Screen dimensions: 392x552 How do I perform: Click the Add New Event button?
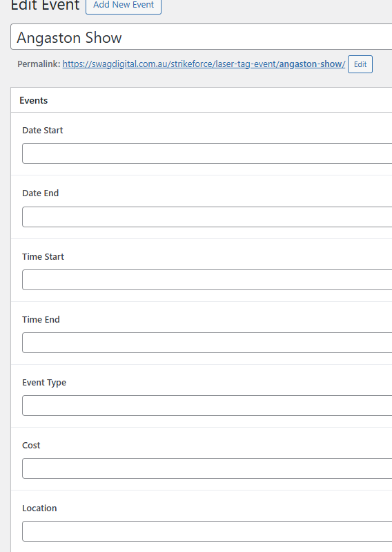click(124, 6)
